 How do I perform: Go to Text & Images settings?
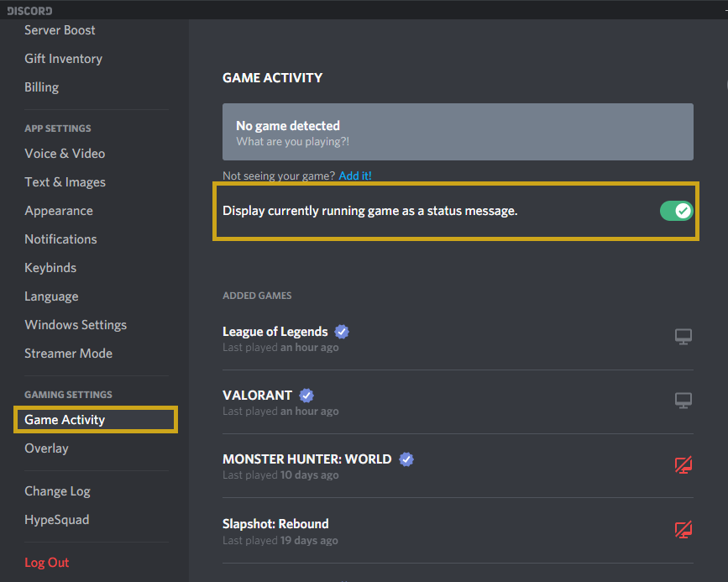(65, 182)
